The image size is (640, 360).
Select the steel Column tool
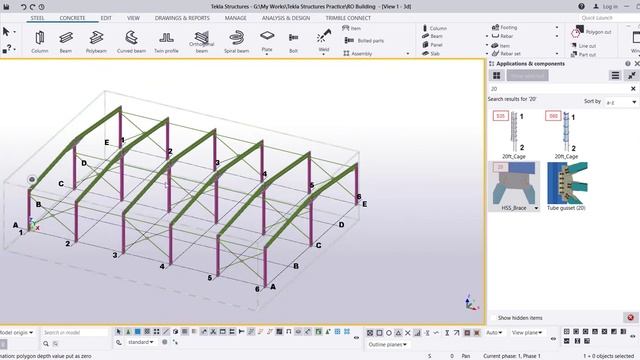[40, 42]
